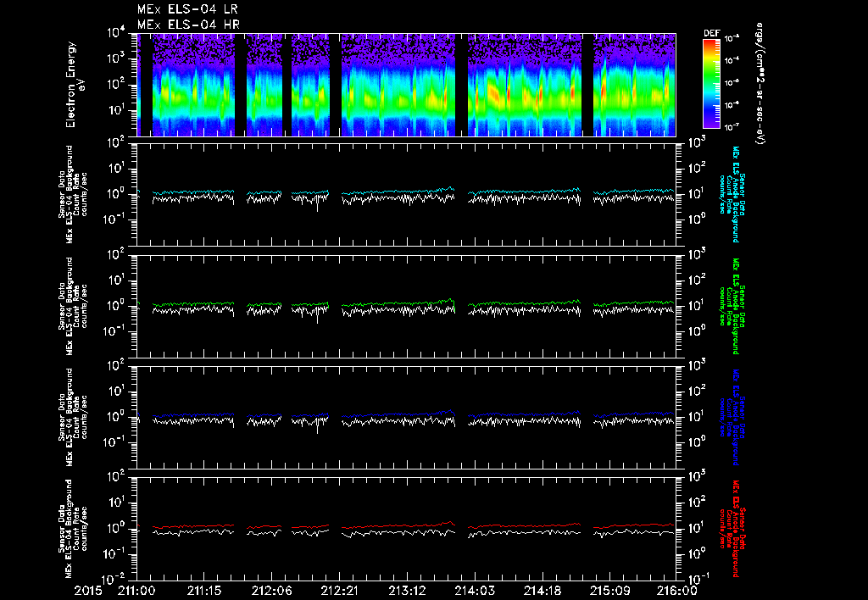Click the DEF color scale bar
The image size is (868, 600).
711,82
